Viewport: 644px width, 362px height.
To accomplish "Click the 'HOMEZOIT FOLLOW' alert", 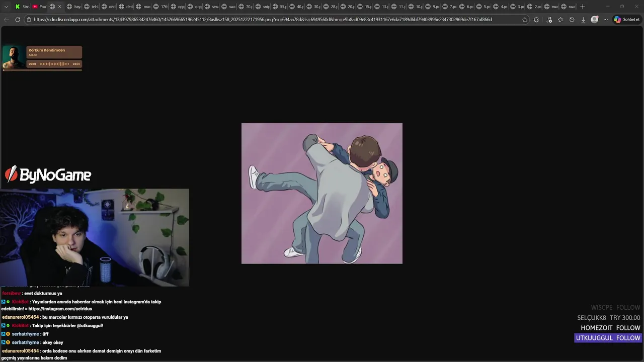I will [610, 328].
